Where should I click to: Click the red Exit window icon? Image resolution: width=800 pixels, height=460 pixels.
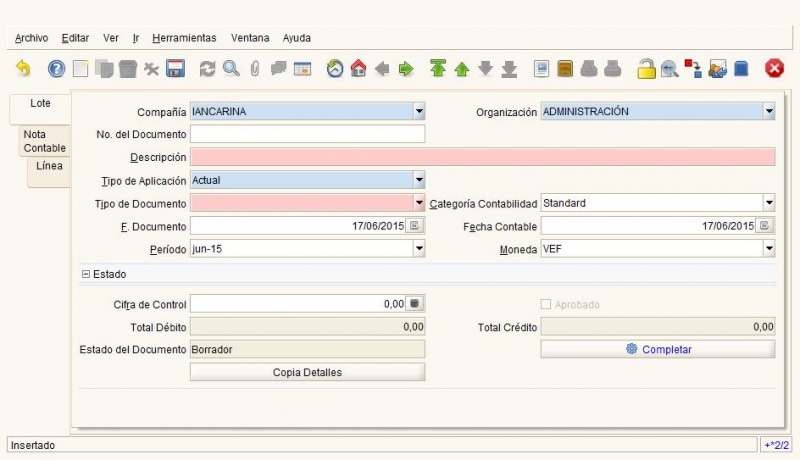pyautogui.click(x=774, y=69)
